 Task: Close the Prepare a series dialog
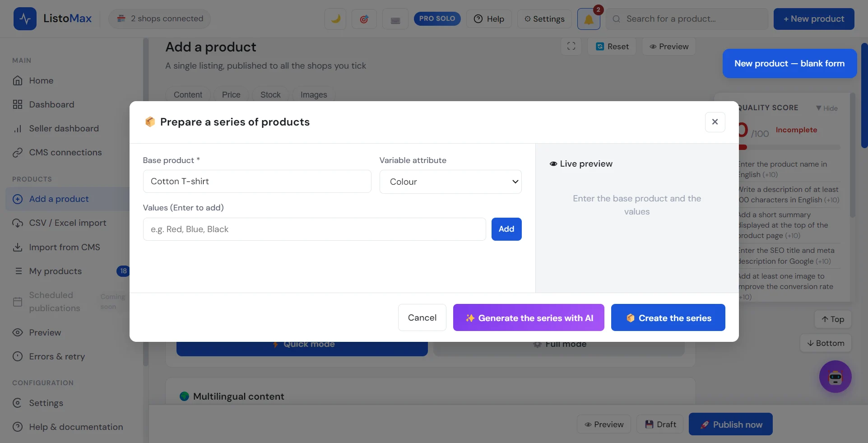pos(715,122)
